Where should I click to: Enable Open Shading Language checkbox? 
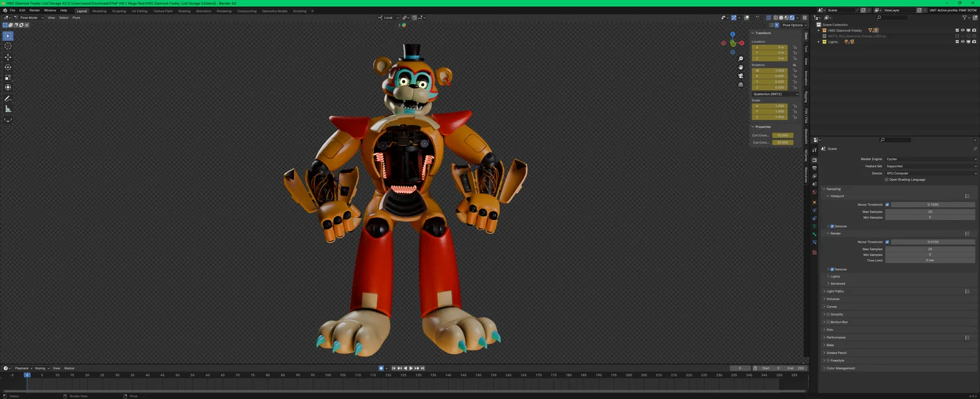pos(886,180)
